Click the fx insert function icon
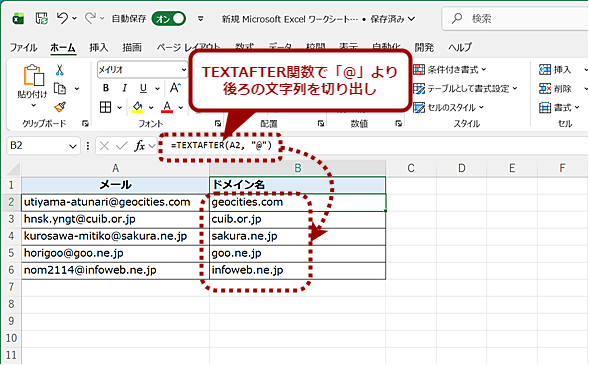The width and height of the screenshot is (589, 365). coord(140,146)
